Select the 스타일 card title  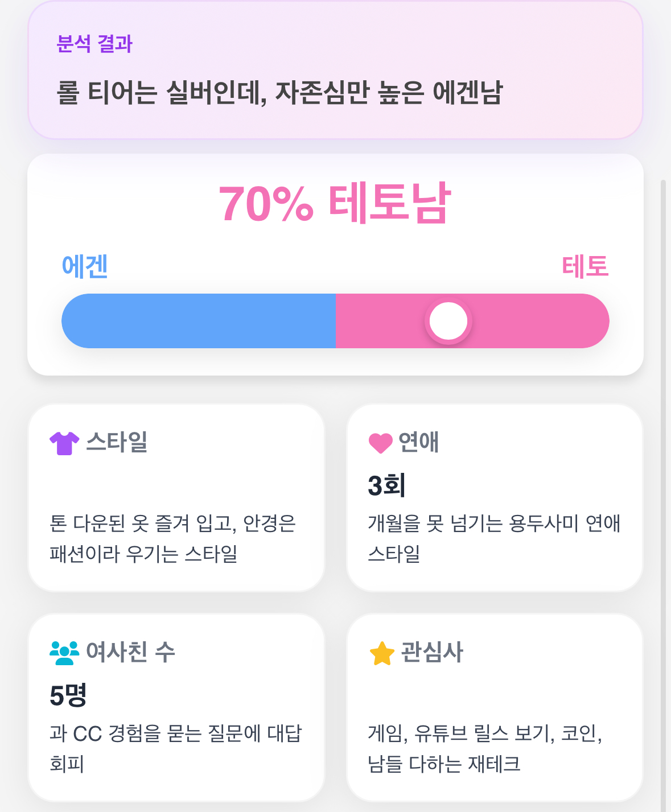click(117, 442)
